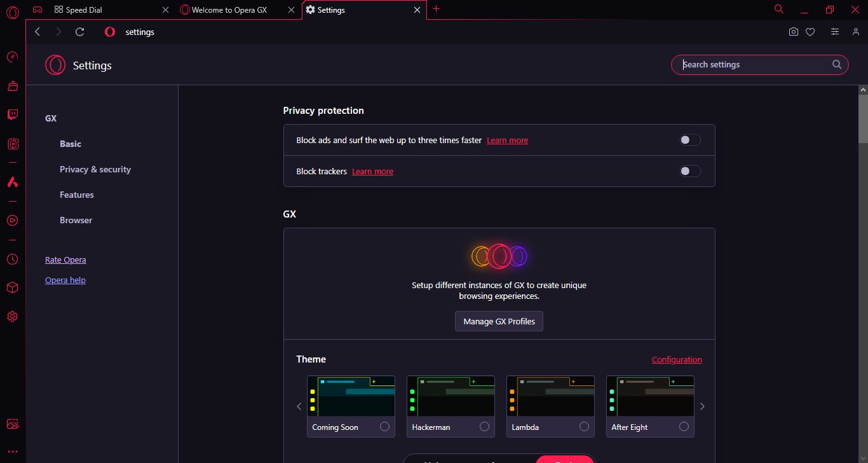Open Learn more about blocking ads

click(507, 140)
